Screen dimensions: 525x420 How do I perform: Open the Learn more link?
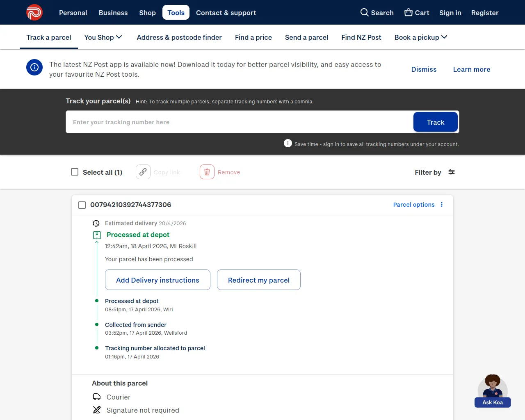coord(471,69)
